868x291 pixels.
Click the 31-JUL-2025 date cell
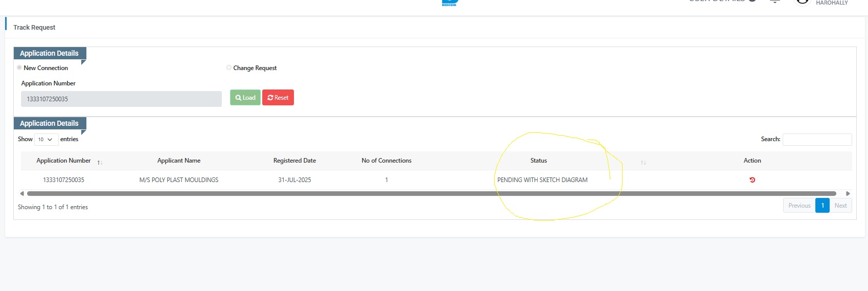[294, 180]
